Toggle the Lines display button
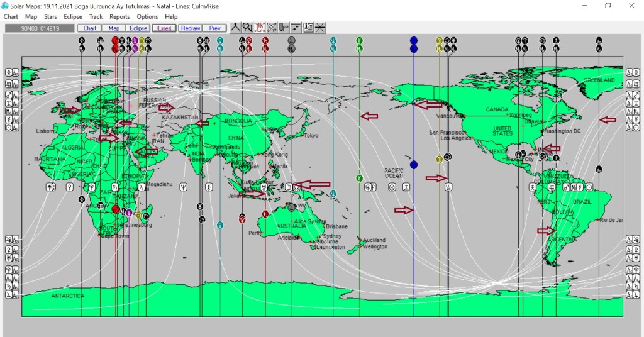 click(x=164, y=28)
